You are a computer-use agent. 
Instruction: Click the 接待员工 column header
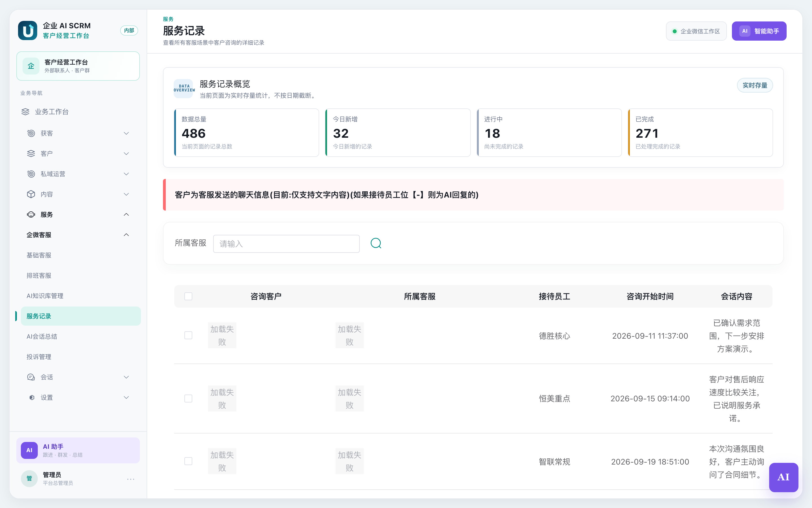tap(554, 296)
